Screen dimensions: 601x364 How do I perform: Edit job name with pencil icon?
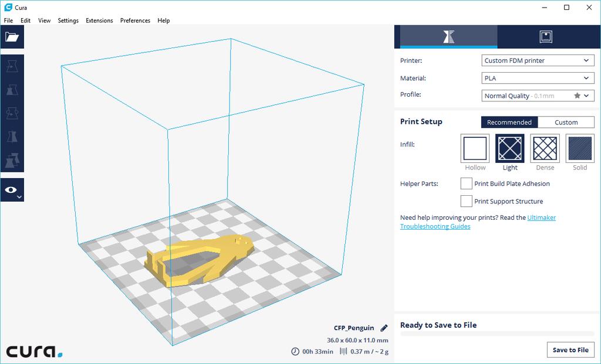pos(384,328)
